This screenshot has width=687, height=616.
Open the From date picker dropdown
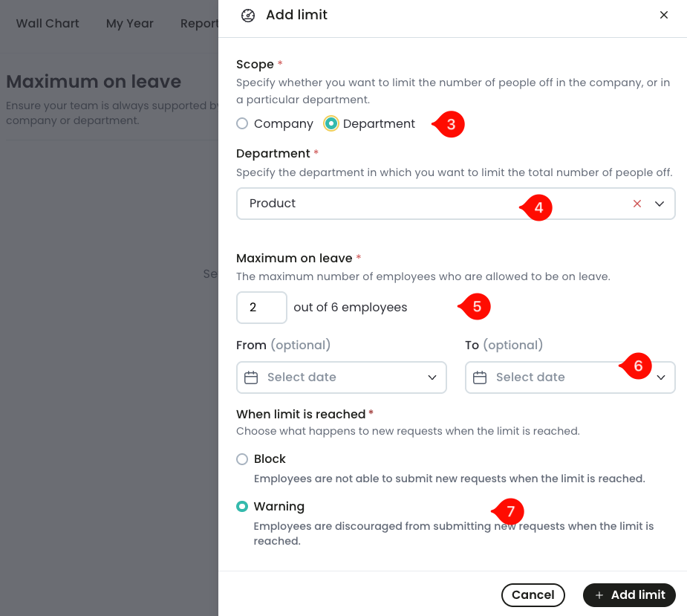pyautogui.click(x=432, y=377)
